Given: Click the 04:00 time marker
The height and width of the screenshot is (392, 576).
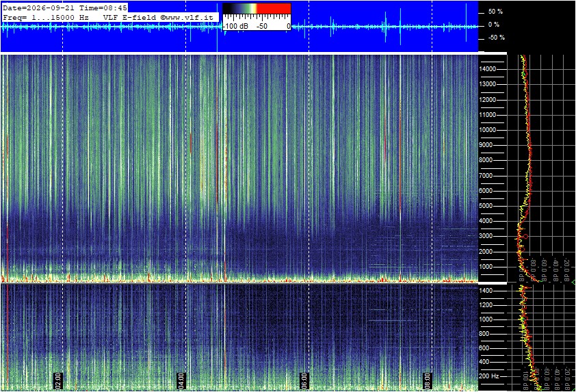Looking at the screenshot, I should 181,380.
